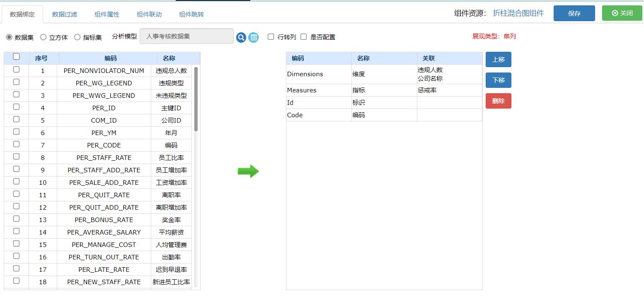Click the blue magnifier search icon
The width and height of the screenshot is (644, 300).
(242, 36)
